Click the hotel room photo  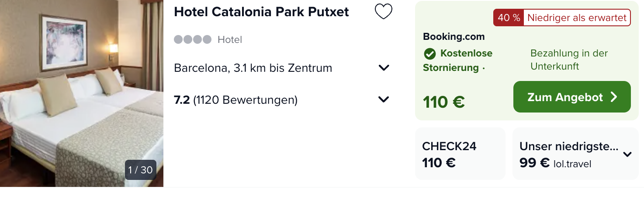(x=82, y=93)
